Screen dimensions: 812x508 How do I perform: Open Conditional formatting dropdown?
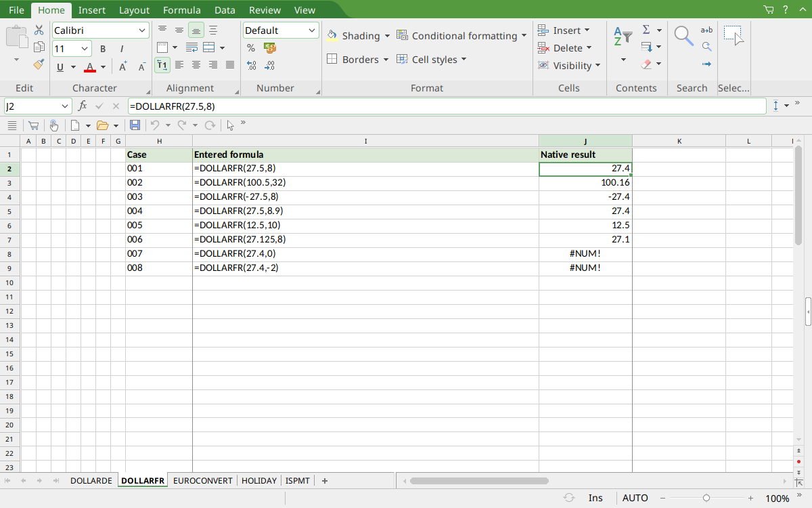pyautogui.click(x=524, y=36)
